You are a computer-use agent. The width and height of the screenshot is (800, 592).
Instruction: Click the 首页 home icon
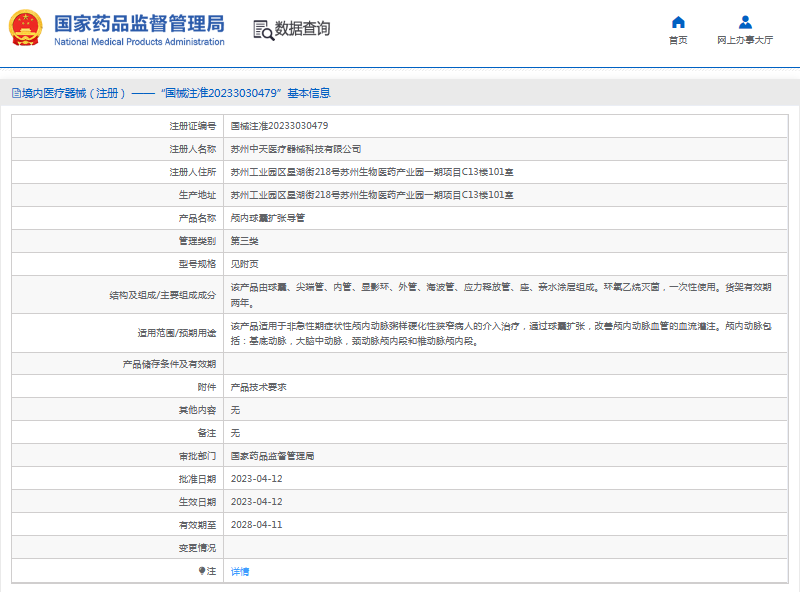coord(679,22)
